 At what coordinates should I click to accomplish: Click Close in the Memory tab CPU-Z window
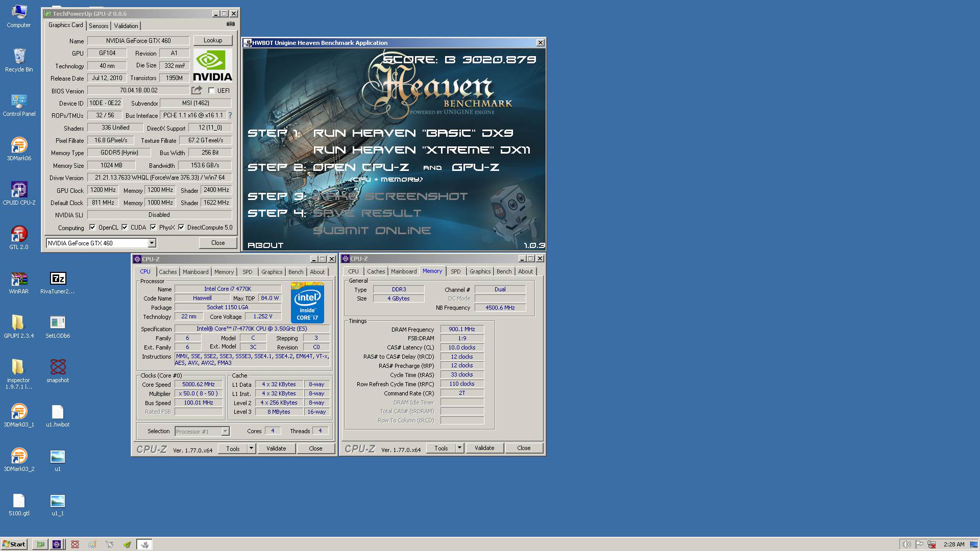pyautogui.click(x=524, y=448)
